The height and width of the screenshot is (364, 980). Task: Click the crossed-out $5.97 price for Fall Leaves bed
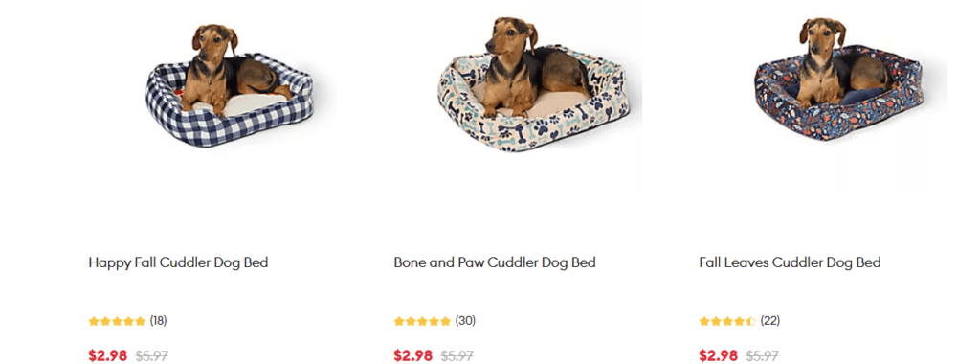pos(763,356)
